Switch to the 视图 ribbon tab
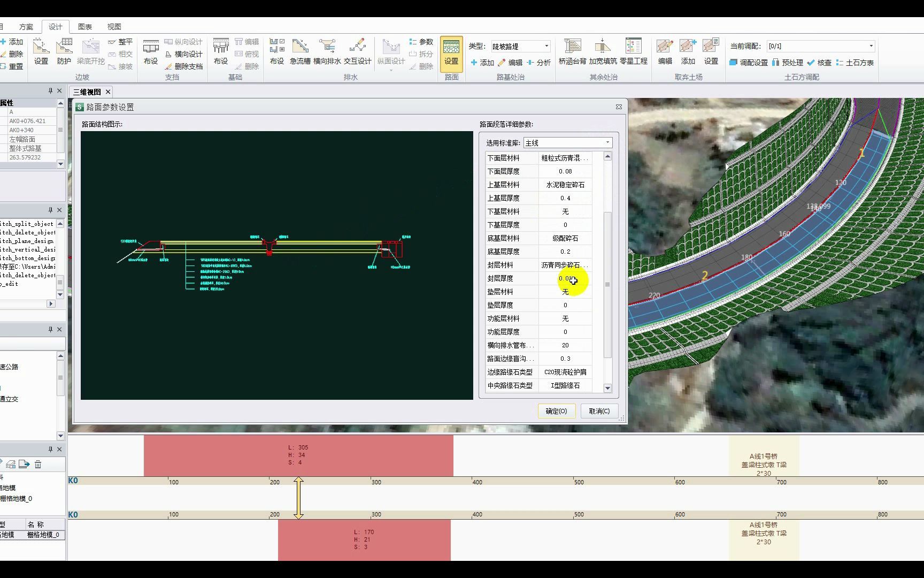This screenshot has width=924, height=578. pyautogui.click(x=114, y=26)
